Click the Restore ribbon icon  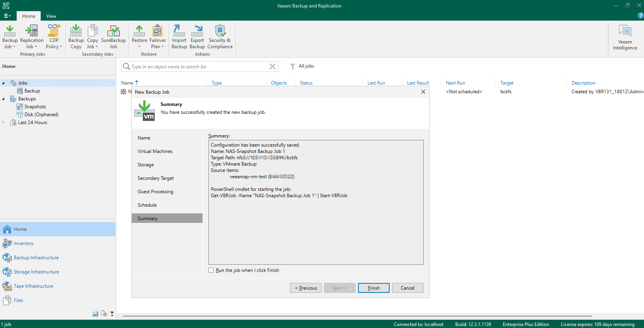[x=139, y=30]
